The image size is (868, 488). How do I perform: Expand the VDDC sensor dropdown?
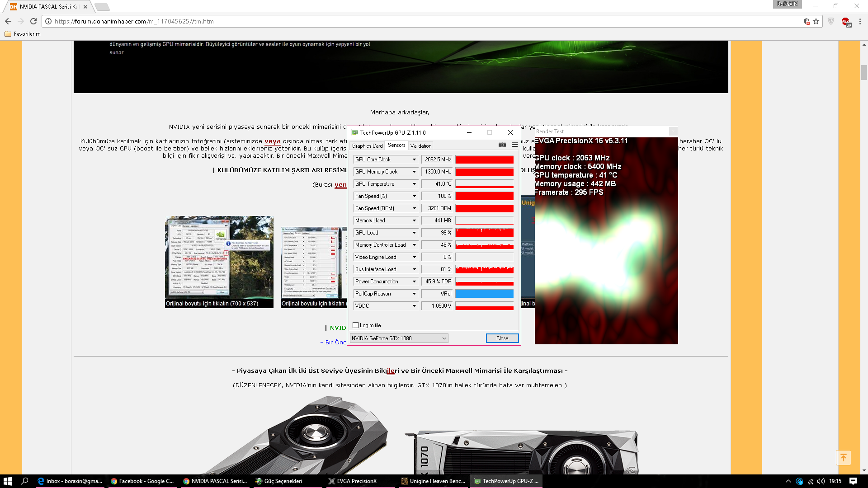click(414, 306)
